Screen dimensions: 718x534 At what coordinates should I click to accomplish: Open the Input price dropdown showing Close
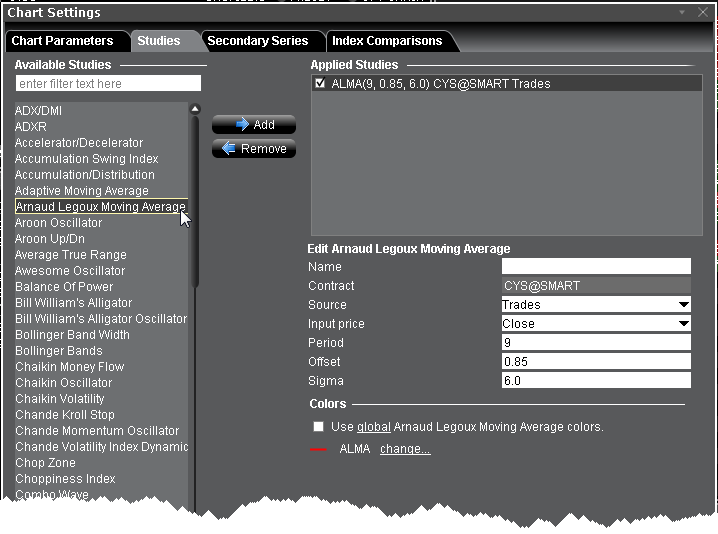pos(683,324)
